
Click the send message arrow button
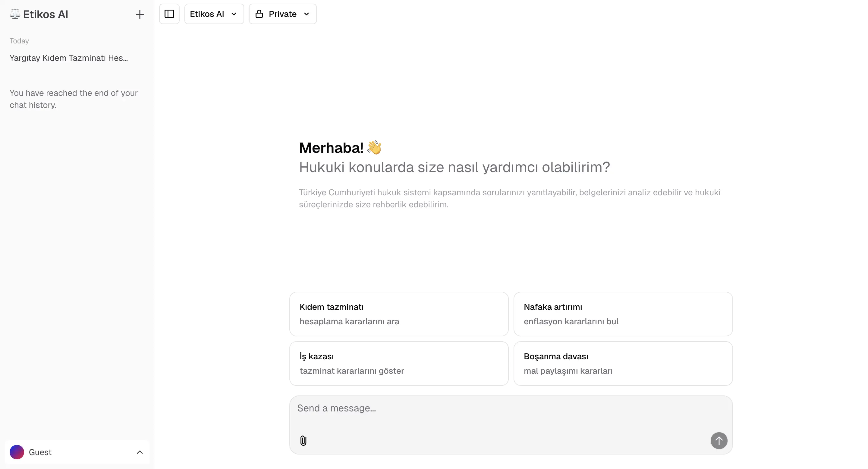tap(719, 441)
